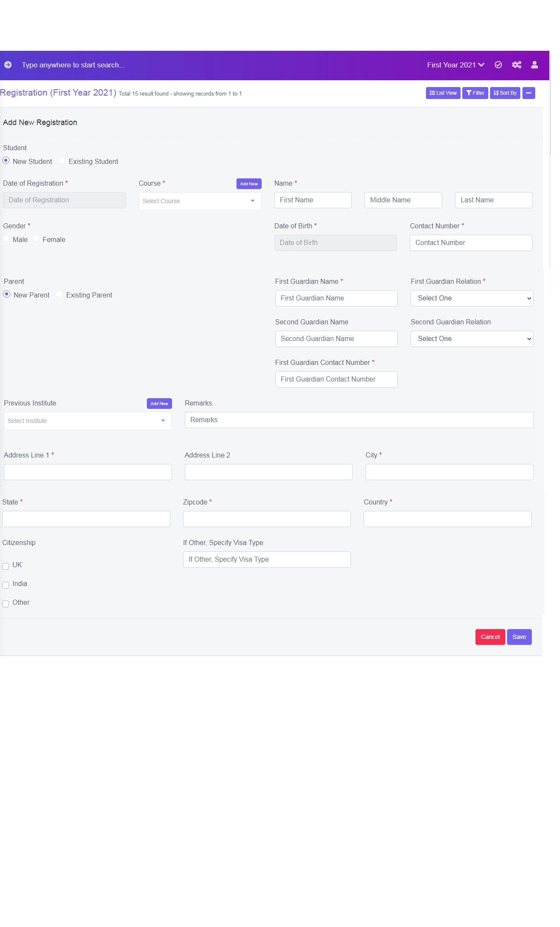This screenshot has height=927, width=560.
Task: Click the ellipsis more-options button
Action: (x=528, y=93)
